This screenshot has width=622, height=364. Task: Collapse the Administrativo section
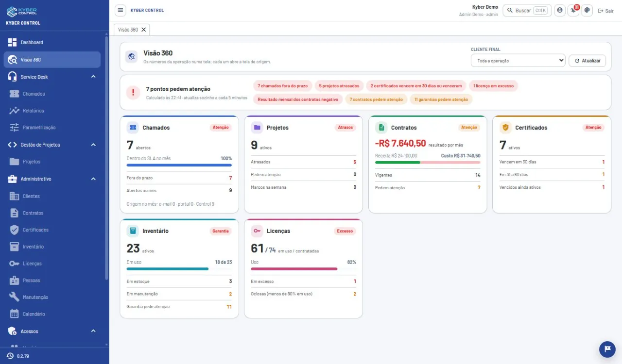tap(93, 179)
